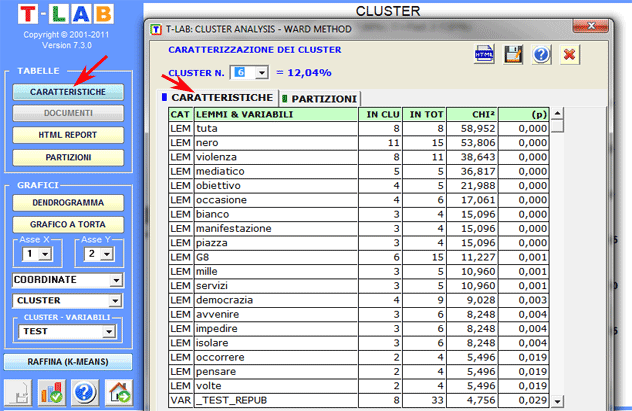This screenshot has height=411, width=632.
Task: Select the lemma 'mille' cell
Action: [x=276, y=272]
